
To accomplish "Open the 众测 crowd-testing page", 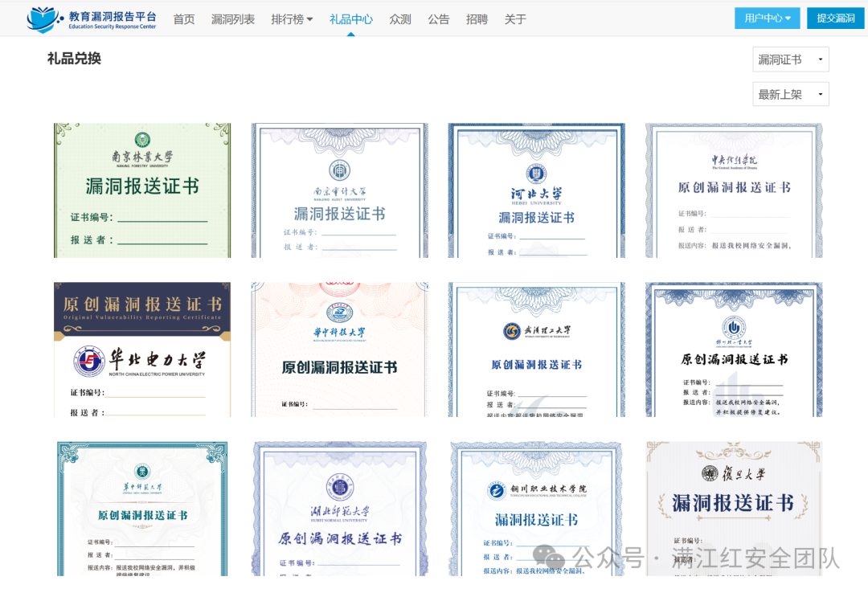I will [x=400, y=19].
